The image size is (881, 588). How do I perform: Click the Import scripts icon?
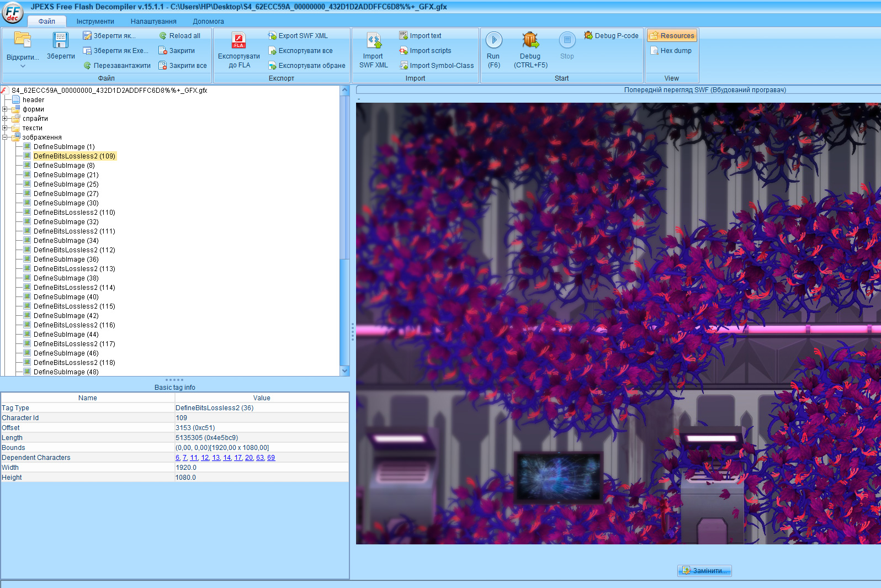404,51
